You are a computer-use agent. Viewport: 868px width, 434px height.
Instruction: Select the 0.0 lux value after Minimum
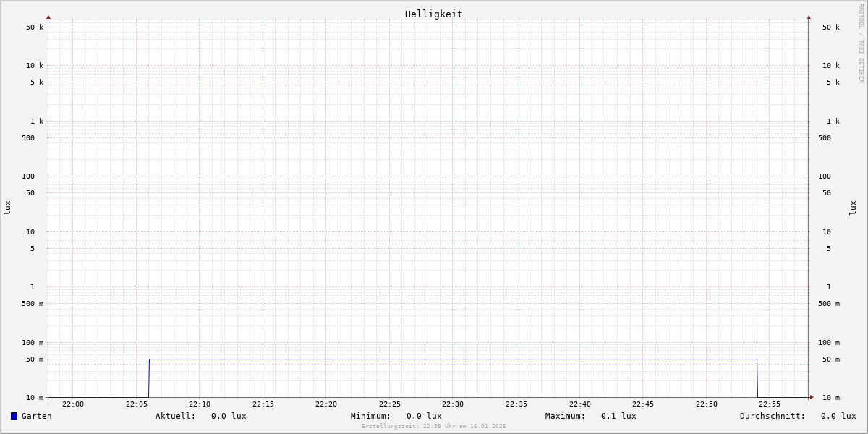pyautogui.click(x=424, y=416)
